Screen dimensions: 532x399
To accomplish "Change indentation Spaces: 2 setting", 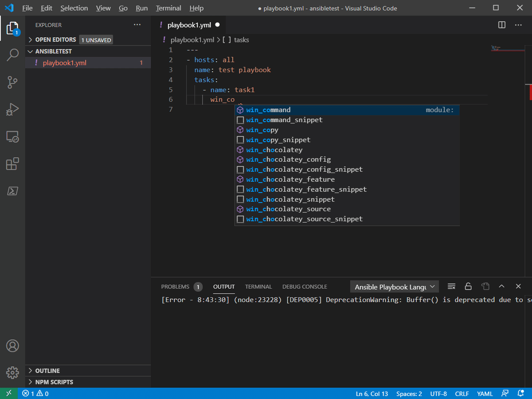I will (x=409, y=393).
